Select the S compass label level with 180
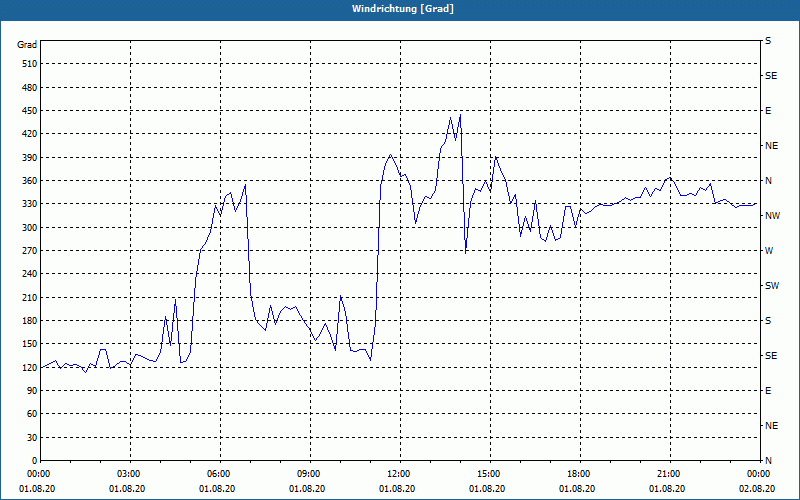The image size is (800, 500). (x=768, y=321)
